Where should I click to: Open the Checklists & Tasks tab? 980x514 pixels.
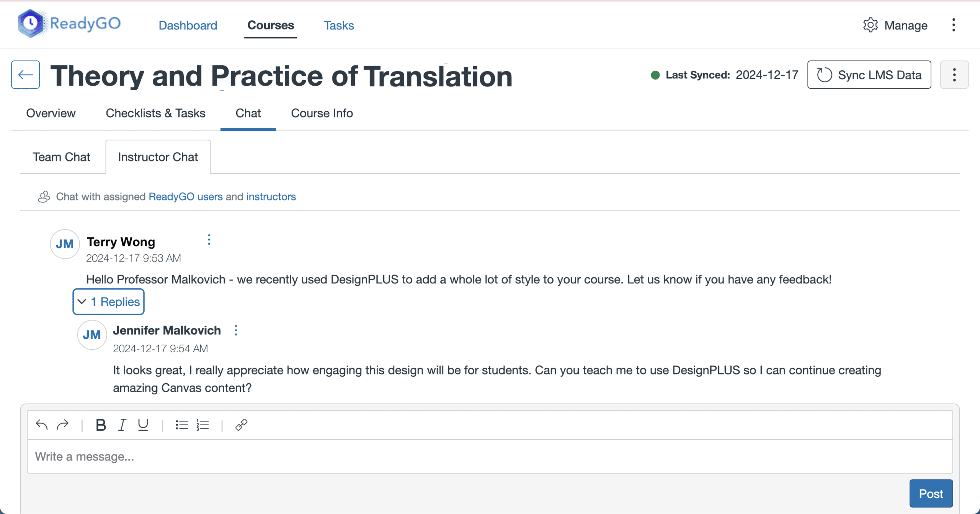(155, 113)
